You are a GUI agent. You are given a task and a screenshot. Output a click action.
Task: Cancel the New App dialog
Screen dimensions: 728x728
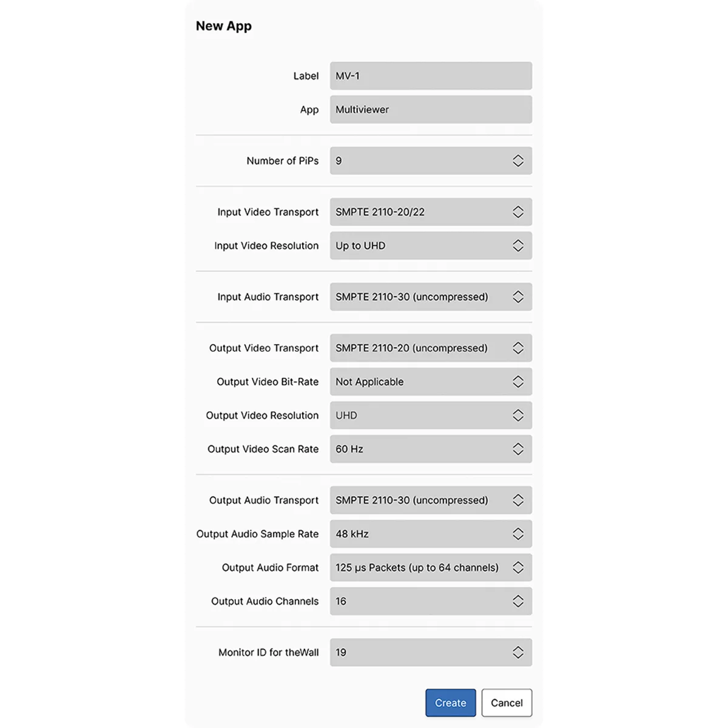pos(507,703)
